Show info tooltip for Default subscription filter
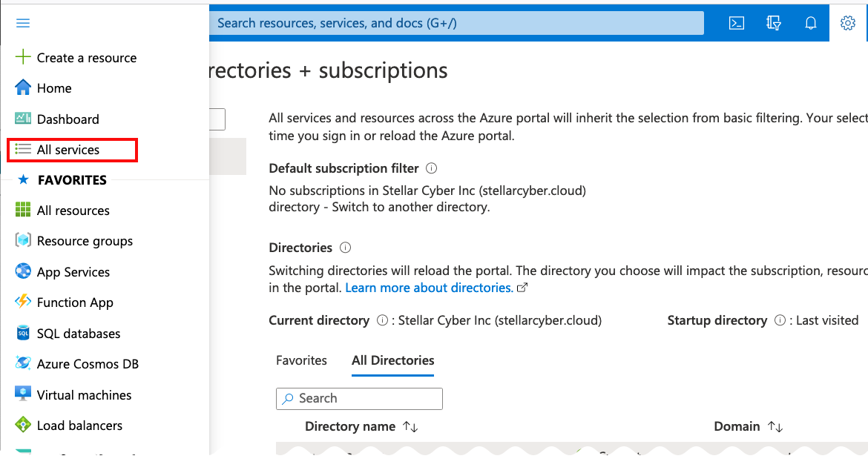The width and height of the screenshot is (868, 473). coord(432,168)
